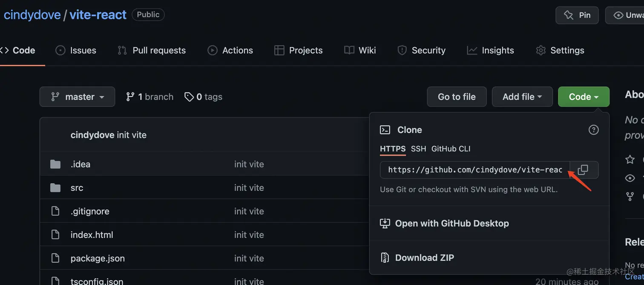
Task: Toggle the green Code dropdown button
Action: 584,97
